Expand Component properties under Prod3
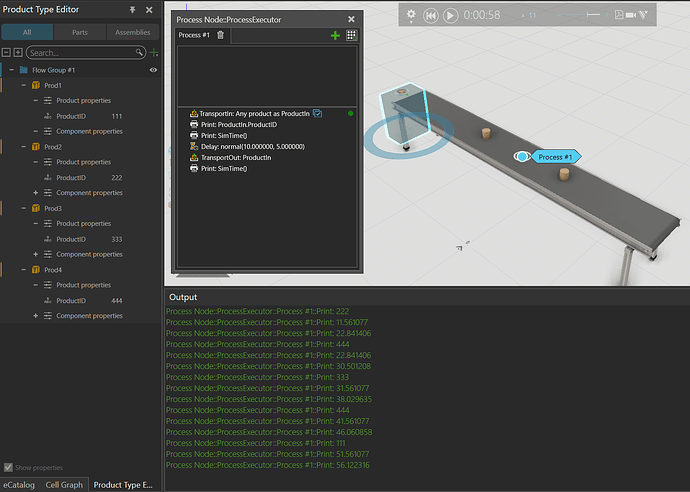Image resolution: width=690 pixels, height=492 pixels. coord(36,254)
